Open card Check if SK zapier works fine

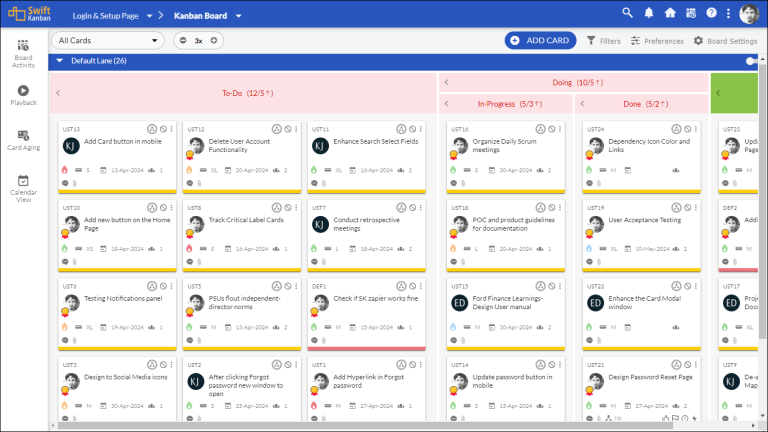[376, 298]
